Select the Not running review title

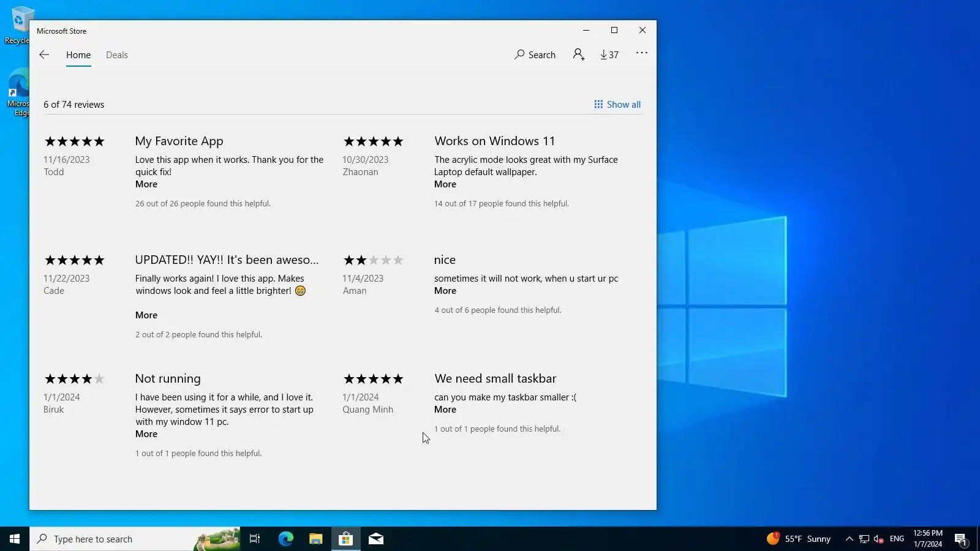pyautogui.click(x=168, y=379)
